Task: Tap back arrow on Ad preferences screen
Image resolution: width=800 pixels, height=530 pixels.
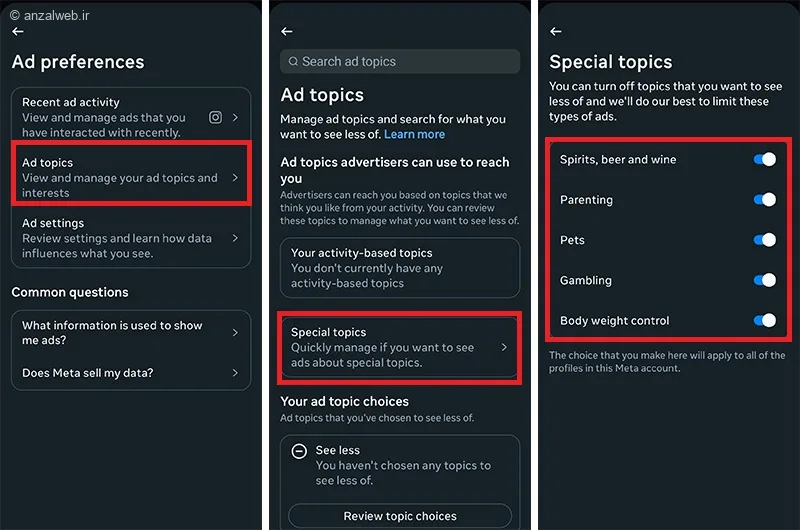Action: (18, 32)
